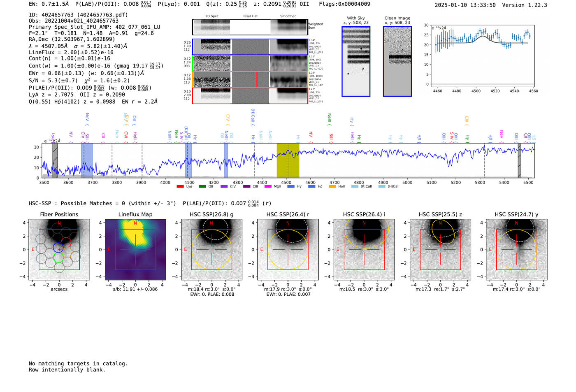Click the green OII legend swatch

click(x=202, y=186)
